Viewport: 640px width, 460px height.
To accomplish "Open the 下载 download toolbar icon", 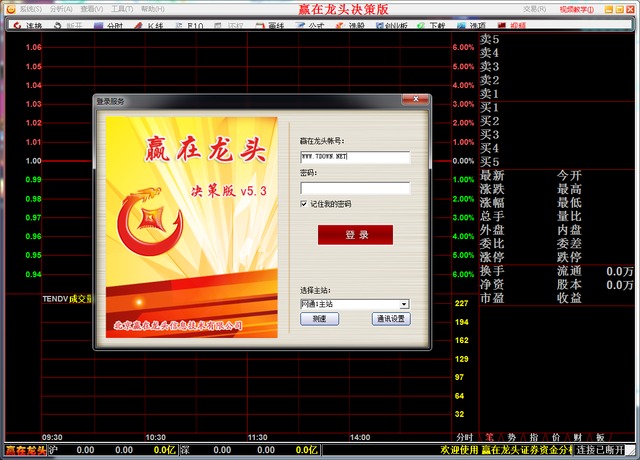I will (434, 25).
